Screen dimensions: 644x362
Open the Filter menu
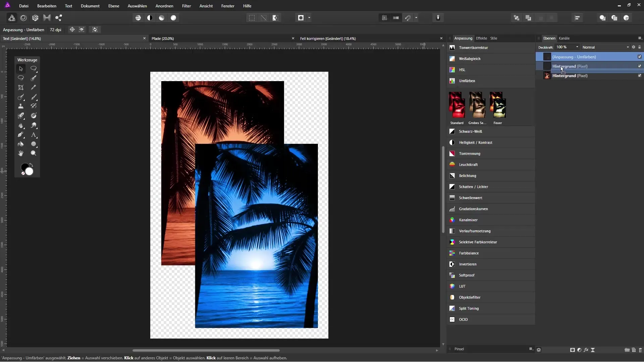coord(186,6)
